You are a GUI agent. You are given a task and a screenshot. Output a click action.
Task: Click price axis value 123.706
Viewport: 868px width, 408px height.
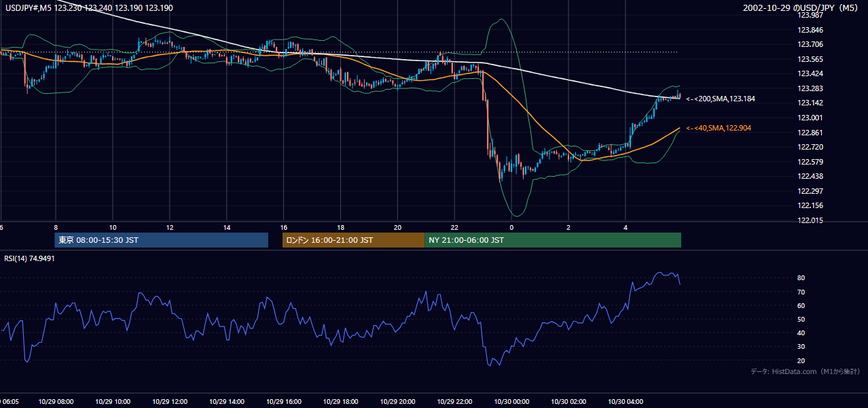pyautogui.click(x=810, y=45)
